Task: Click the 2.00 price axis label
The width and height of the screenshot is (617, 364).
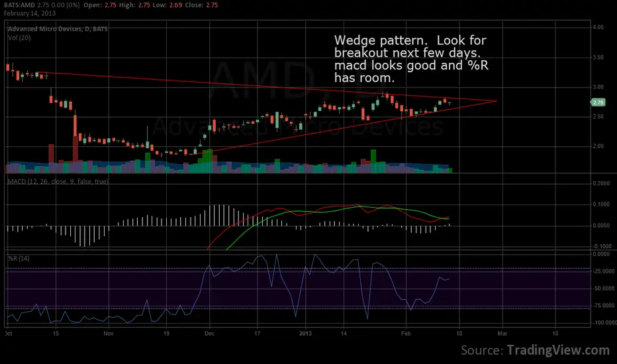Action: click(x=598, y=146)
